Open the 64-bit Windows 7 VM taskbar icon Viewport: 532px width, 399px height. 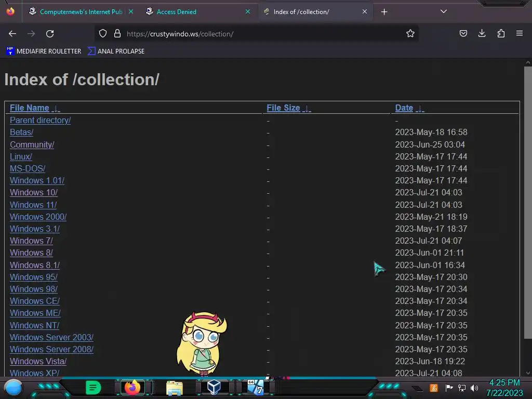[255, 387]
